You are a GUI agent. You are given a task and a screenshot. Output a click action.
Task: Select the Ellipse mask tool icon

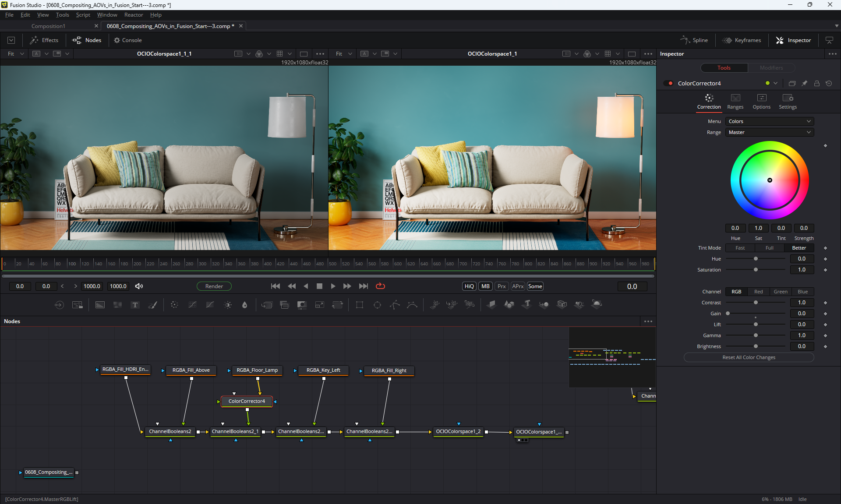(x=377, y=305)
